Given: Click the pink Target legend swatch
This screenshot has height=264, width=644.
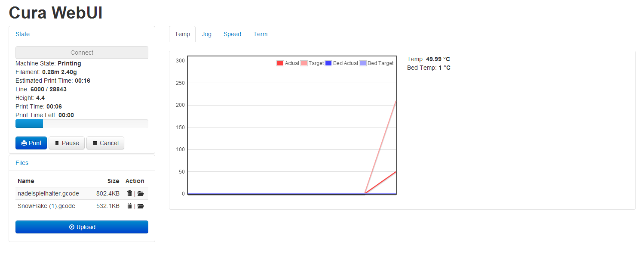Looking at the screenshot, I should click(304, 63).
